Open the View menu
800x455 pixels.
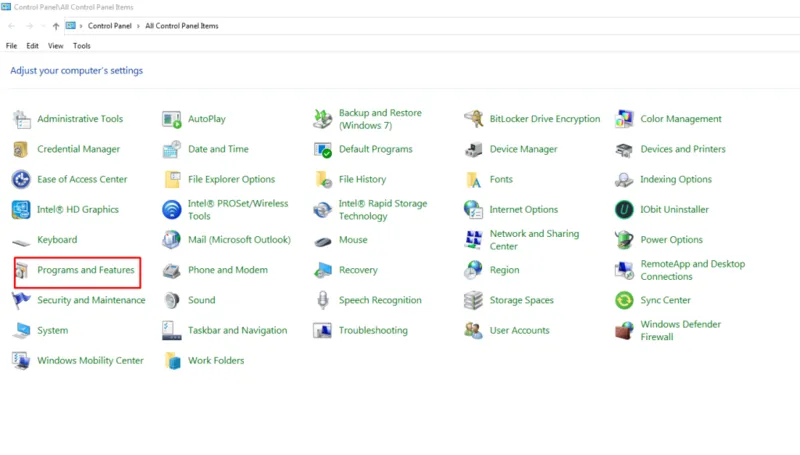[56, 46]
